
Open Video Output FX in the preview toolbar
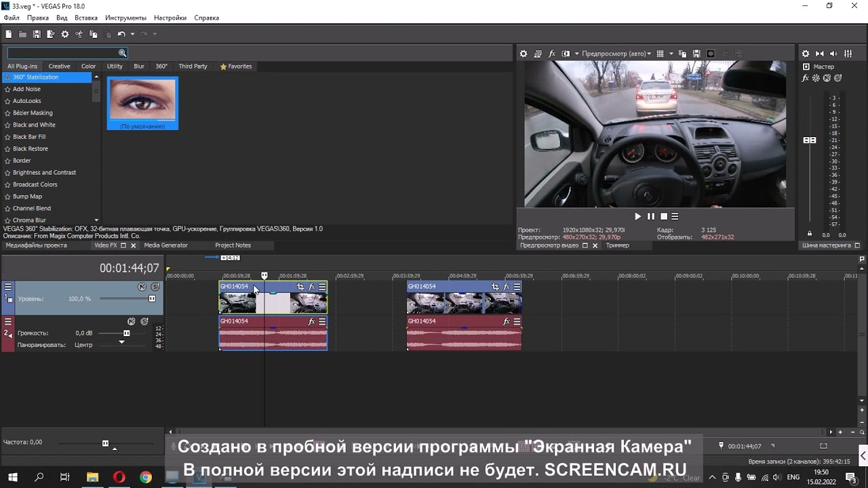point(552,54)
